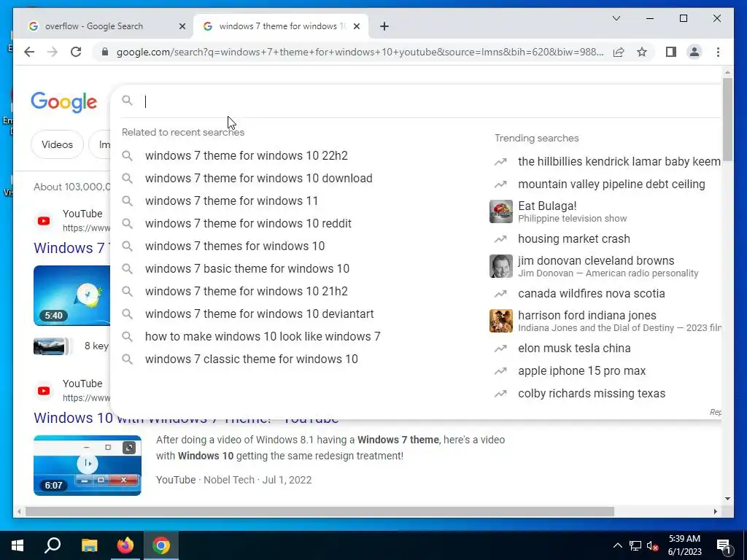Choose suggestion windows 7 theme windows 10 deviantart
This screenshot has width=747, height=560.
260,314
